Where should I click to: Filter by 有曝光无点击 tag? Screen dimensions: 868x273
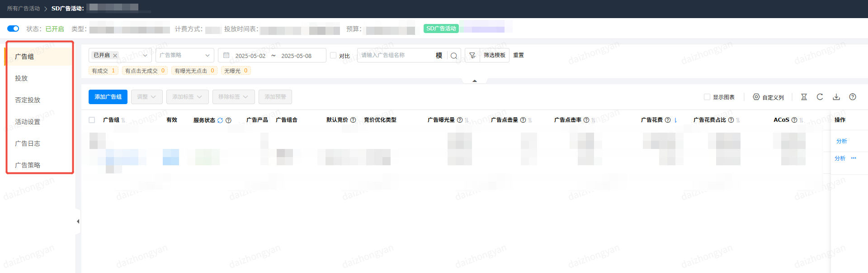tap(194, 71)
